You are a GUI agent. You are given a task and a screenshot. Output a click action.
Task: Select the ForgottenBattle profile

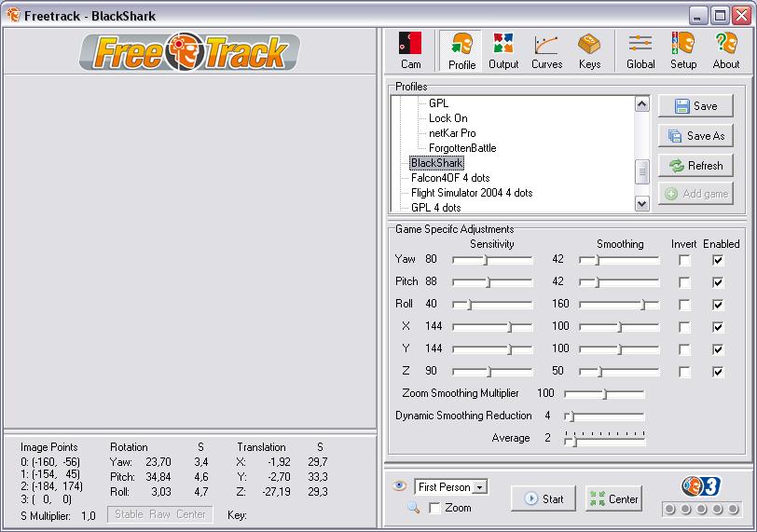tap(462, 148)
